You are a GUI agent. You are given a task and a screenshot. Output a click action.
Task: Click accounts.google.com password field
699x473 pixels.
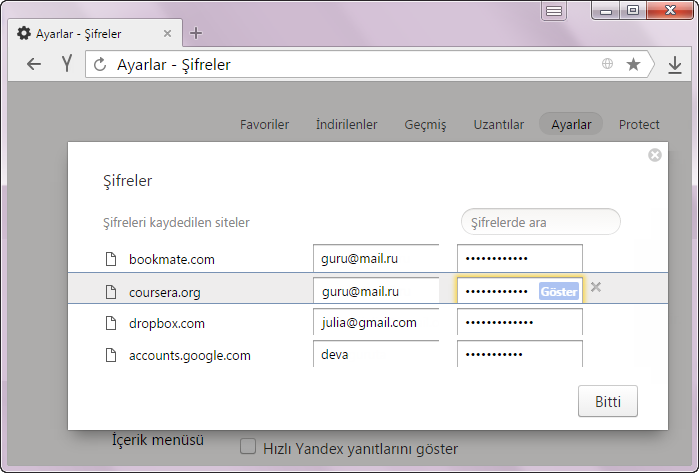pyautogui.click(x=520, y=354)
